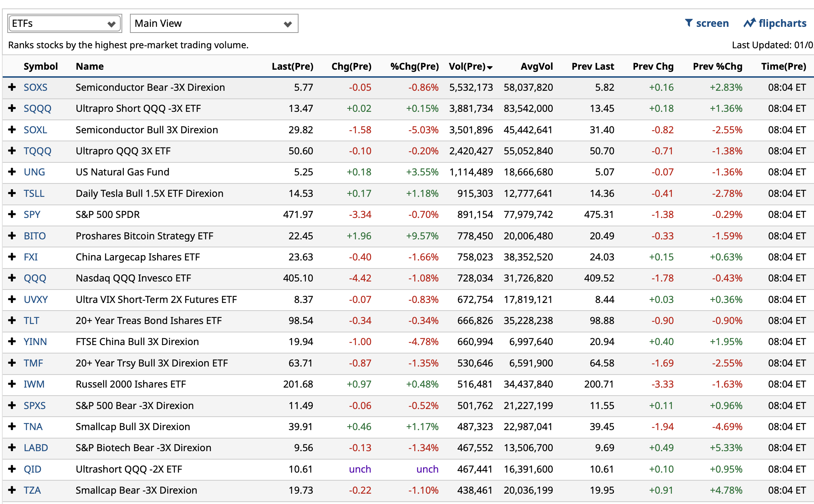
Task: Click the plus icon beside BITO
Action: [12, 236]
